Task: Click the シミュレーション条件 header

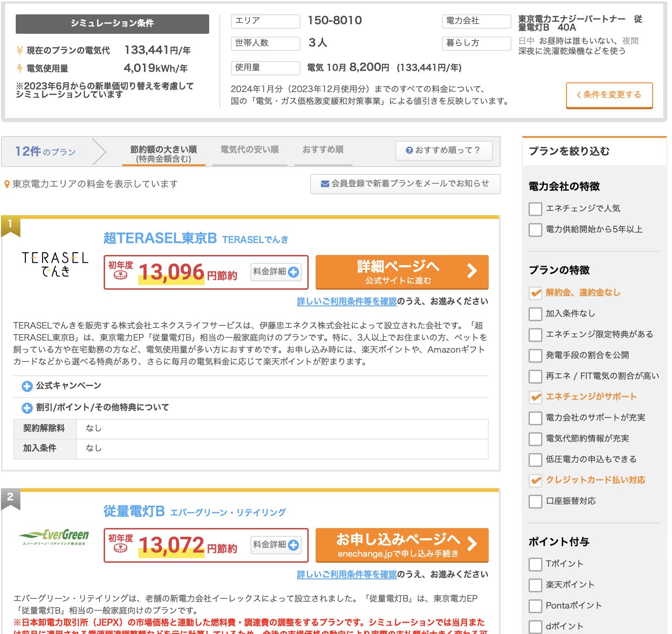Action: pyautogui.click(x=112, y=24)
